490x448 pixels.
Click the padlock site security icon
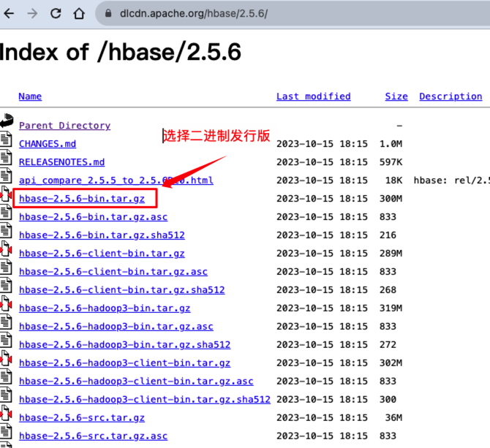coord(108,13)
